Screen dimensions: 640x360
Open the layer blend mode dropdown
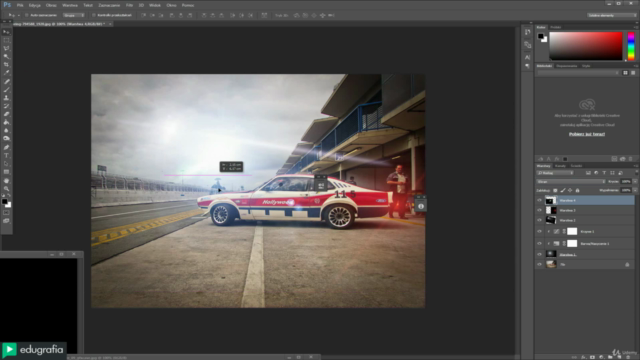[571, 182]
